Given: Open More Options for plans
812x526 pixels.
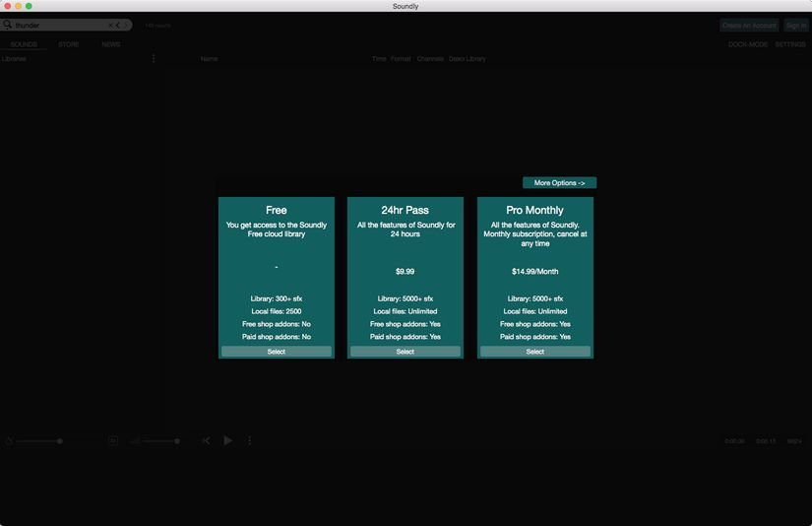Looking at the screenshot, I should (559, 183).
